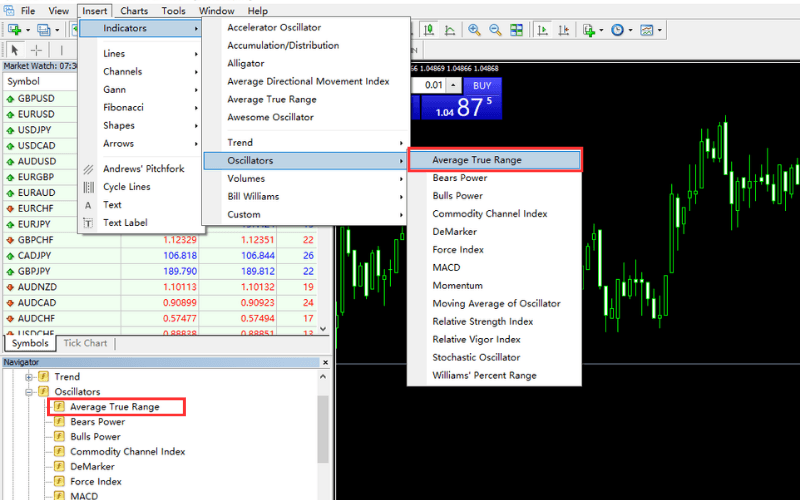
Task: Click the zoom in magnifier icon
Action: (x=474, y=30)
